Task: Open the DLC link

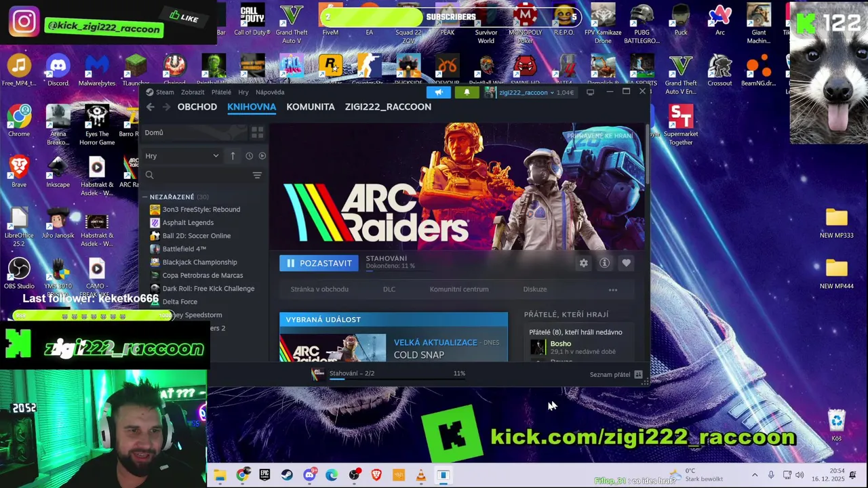Action: click(389, 289)
